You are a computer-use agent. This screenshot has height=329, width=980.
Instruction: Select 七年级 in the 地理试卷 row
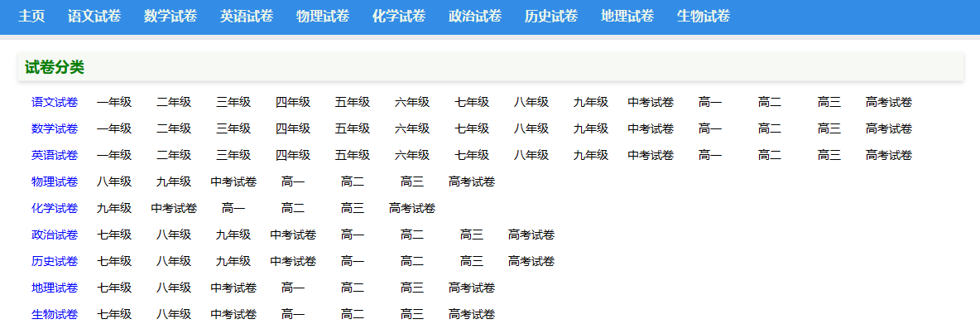pos(114,288)
